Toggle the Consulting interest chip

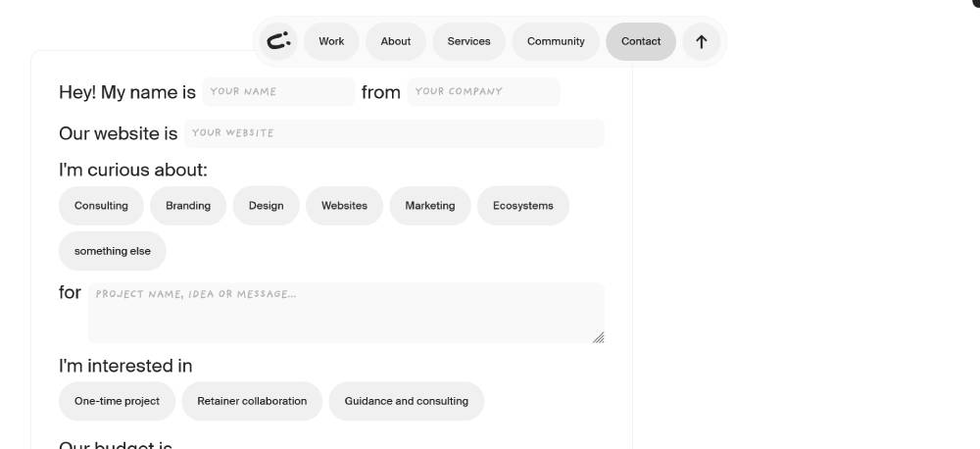[101, 206]
